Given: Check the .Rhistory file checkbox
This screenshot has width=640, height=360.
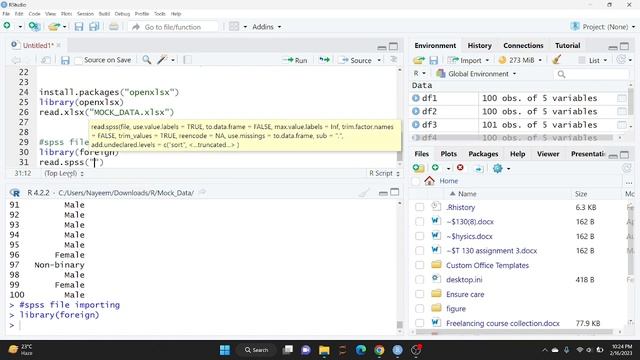Looking at the screenshot, I should pos(419,207).
